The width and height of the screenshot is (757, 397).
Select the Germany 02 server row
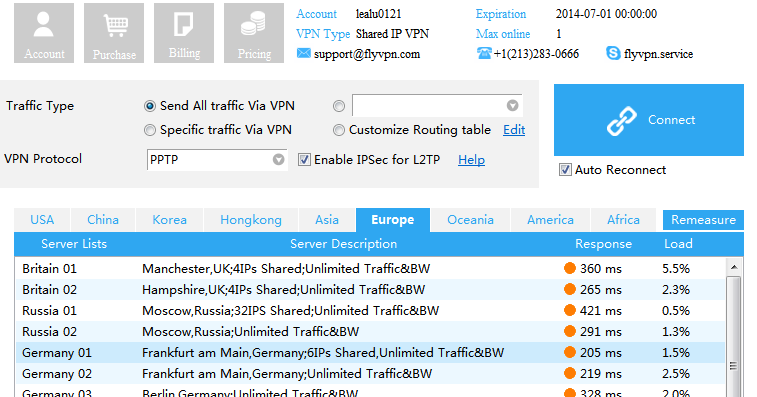[x=370, y=373]
